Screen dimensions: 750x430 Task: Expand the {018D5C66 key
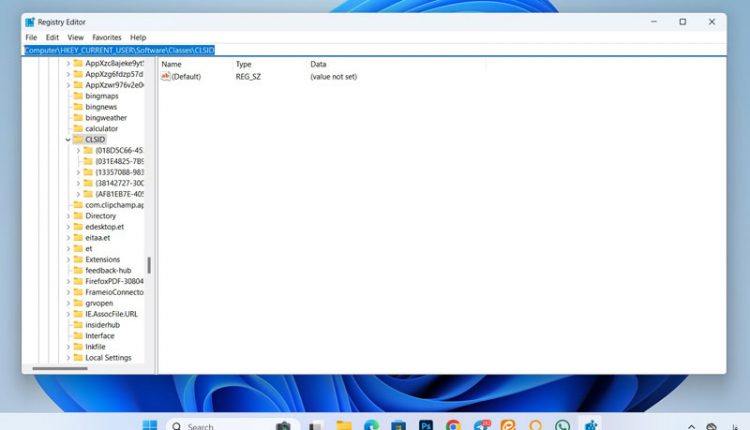(78, 151)
